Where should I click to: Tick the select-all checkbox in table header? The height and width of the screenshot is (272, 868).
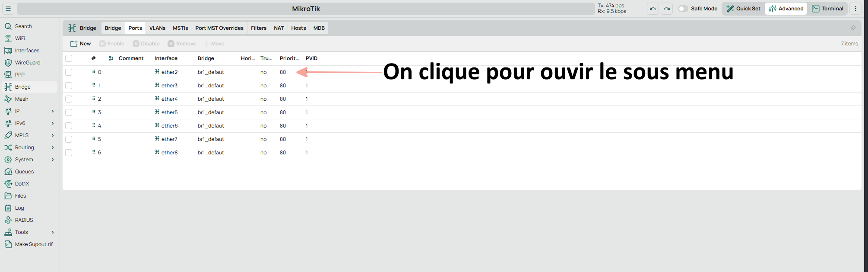pyautogui.click(x=69, y=58)
